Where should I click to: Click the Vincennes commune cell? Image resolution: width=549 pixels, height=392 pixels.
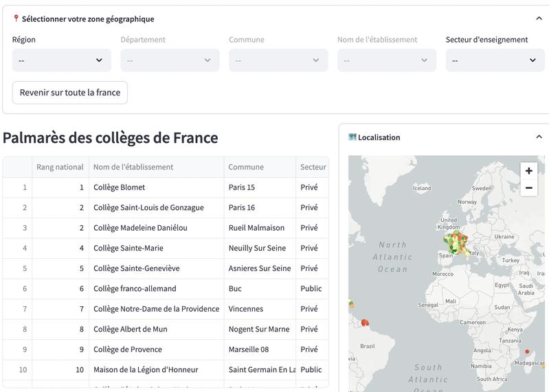click(260, 309)
